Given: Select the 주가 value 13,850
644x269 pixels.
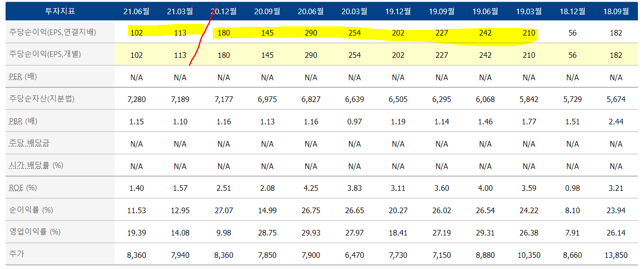Looking at the screenshot, I should [x=616, y=255].
